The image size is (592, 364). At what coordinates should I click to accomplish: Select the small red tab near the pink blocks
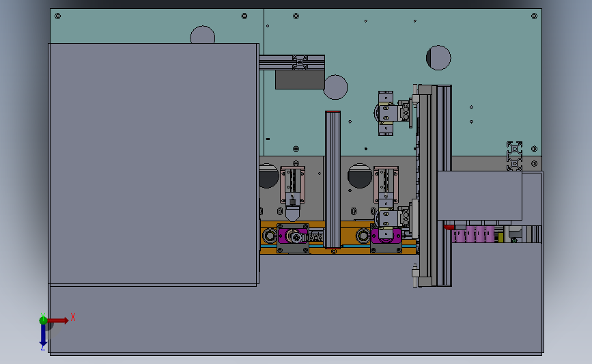click(449, 227)
